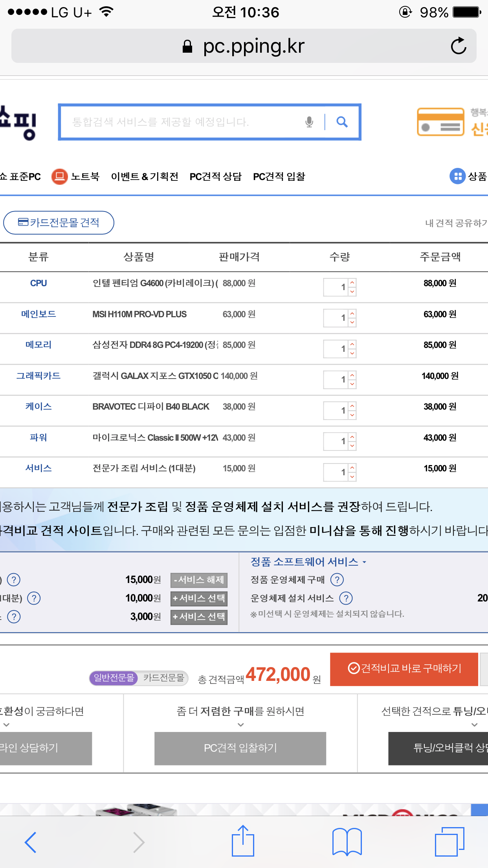The image size is (488, 868).
Task: Open the 노트북 menu
Action: 75,177
